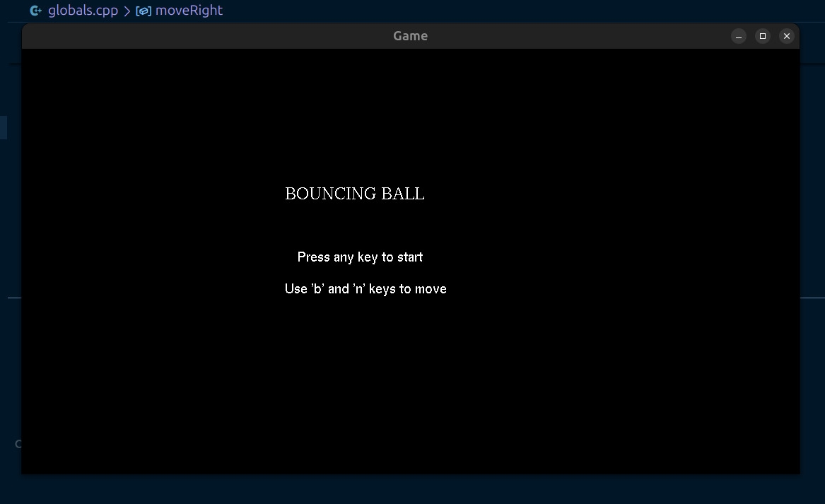Click the BOUNCING BALL title text
Viewport: 825px width, 504px height.
pyautogui.click(x=354, y=194)
